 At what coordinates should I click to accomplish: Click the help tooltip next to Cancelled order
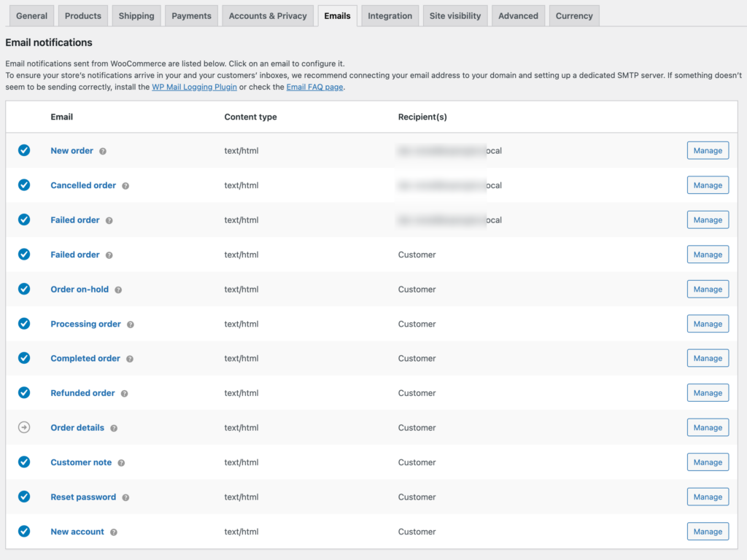125,186
